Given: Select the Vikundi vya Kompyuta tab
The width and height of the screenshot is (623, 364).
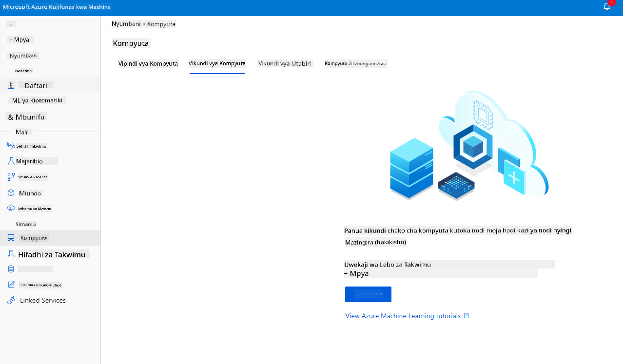Looking at the screenshot, I should point(217,63).
